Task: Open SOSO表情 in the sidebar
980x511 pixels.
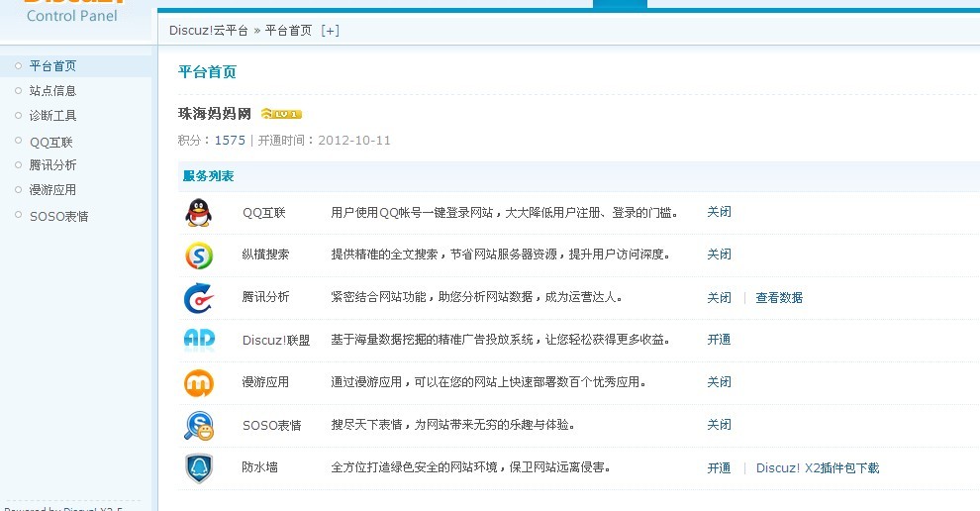Action: point(58,217)
